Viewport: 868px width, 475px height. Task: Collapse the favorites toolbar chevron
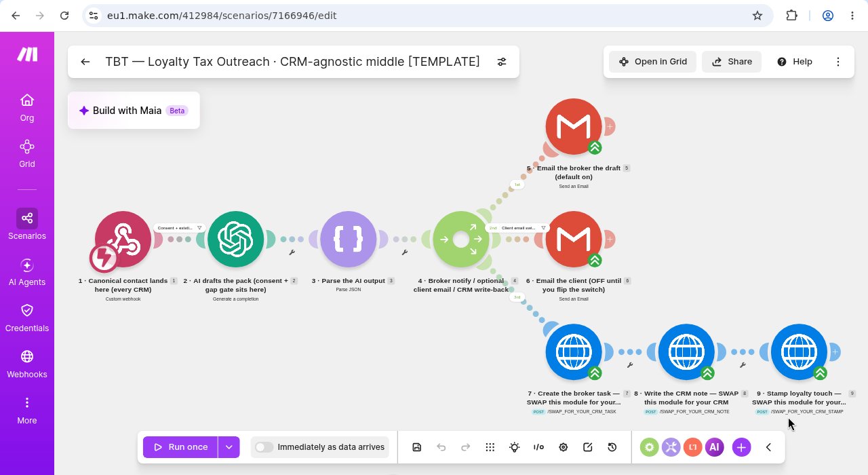point(768,447)
